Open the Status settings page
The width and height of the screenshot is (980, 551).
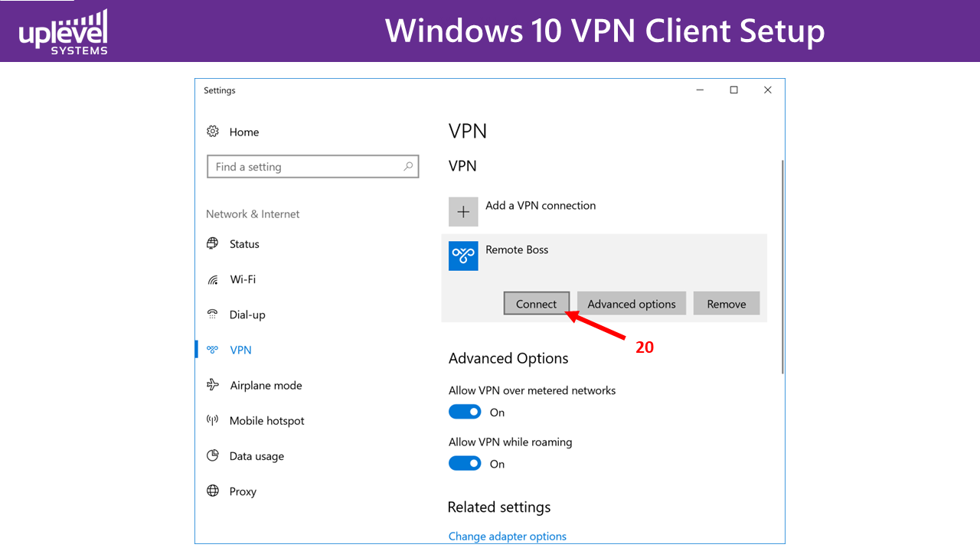click(244, 244)
